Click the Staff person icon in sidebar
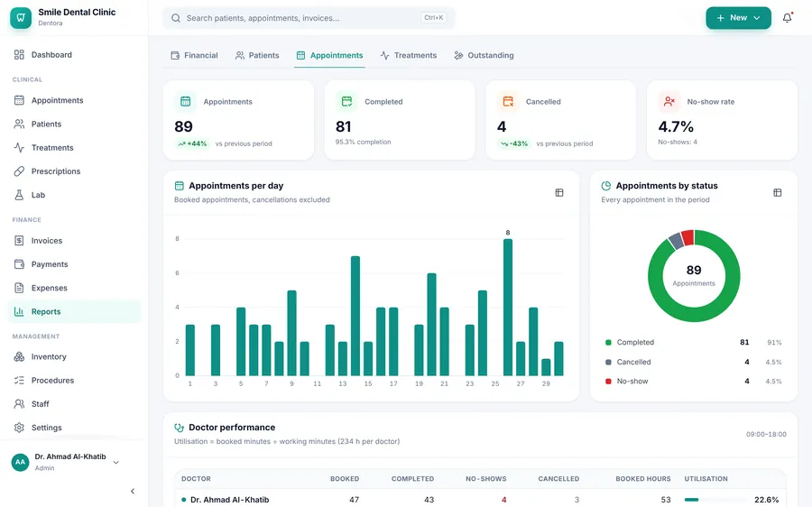The width and height of the screenshot is (812, 507). tap(19, 404)
